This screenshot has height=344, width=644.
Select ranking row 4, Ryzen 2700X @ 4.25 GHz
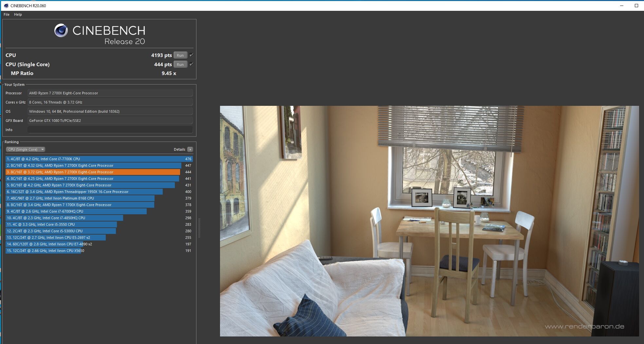(x=99, y=179)
